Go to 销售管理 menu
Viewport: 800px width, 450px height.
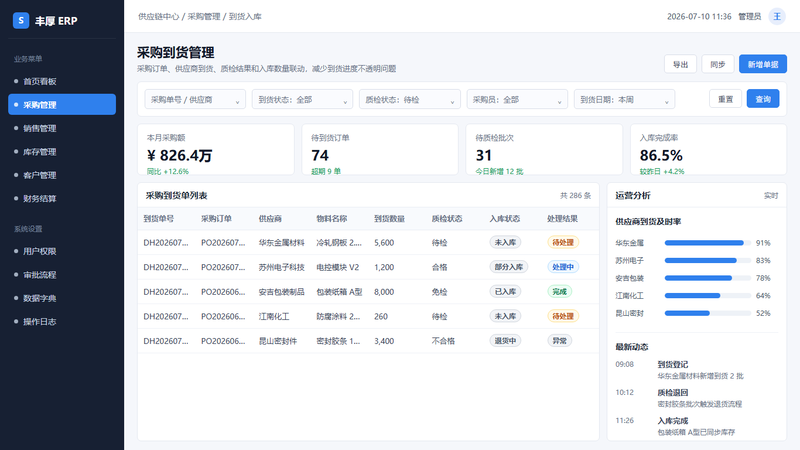coord(62,128)
